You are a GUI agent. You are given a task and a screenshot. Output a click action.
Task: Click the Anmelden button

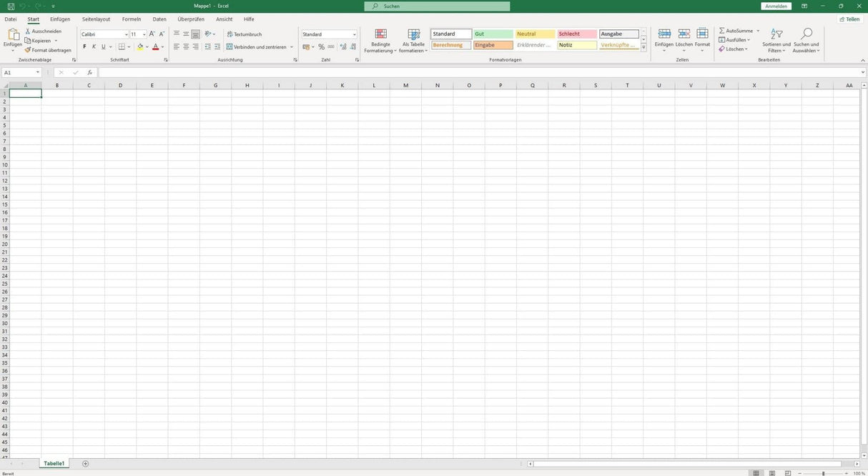tap(775, 6)
